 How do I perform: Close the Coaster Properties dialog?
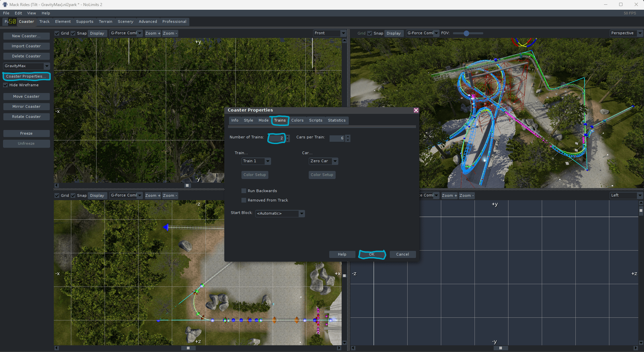point(416,110)
